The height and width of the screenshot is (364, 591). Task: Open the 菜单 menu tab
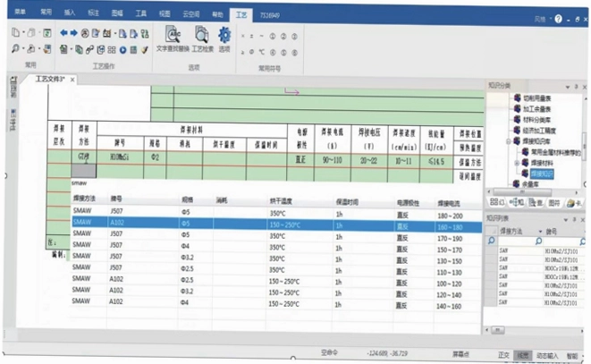tap(20, 12)
